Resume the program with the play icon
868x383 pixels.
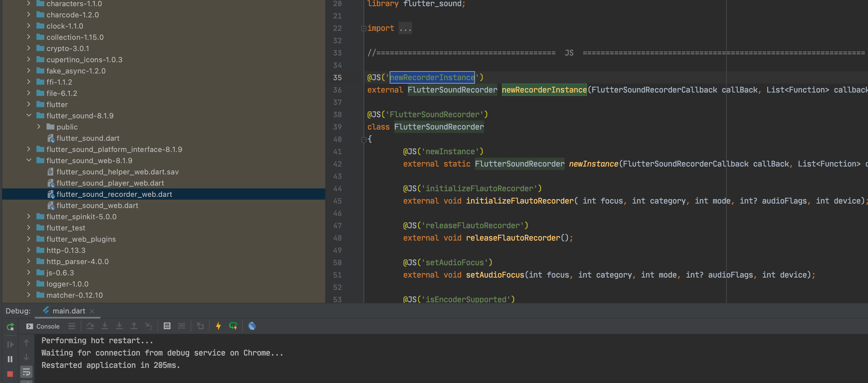pos(10,344)
